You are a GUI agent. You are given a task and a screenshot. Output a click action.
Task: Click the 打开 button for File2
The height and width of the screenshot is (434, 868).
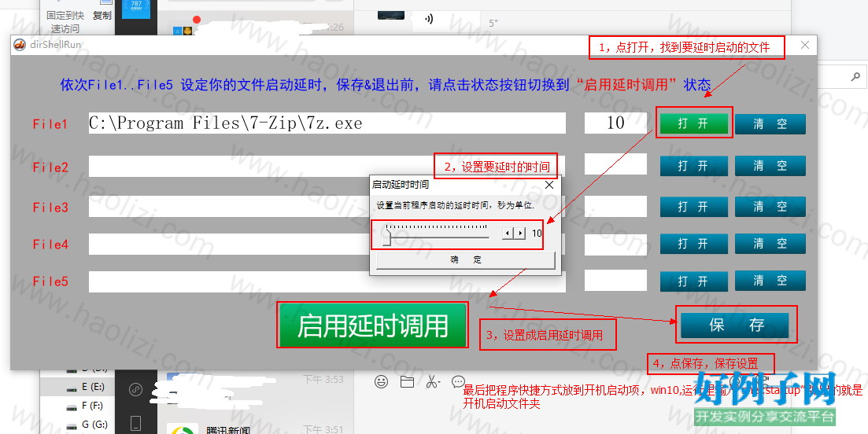(693, 166)
